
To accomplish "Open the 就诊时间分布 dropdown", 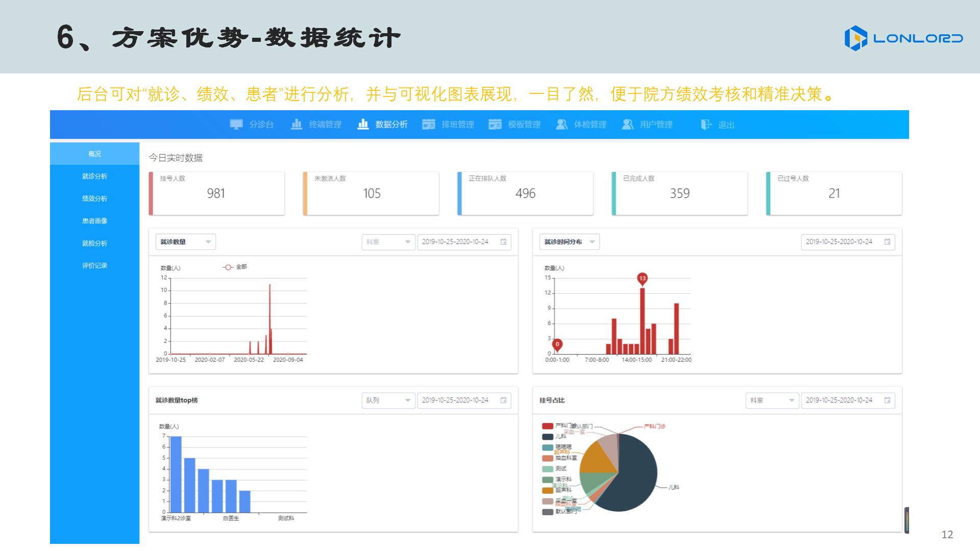I will pyautogui.click(x=569, y=242).
